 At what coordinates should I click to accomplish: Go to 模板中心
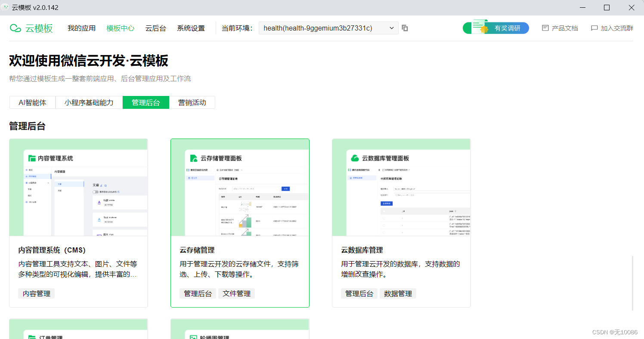tap(121, 28)
